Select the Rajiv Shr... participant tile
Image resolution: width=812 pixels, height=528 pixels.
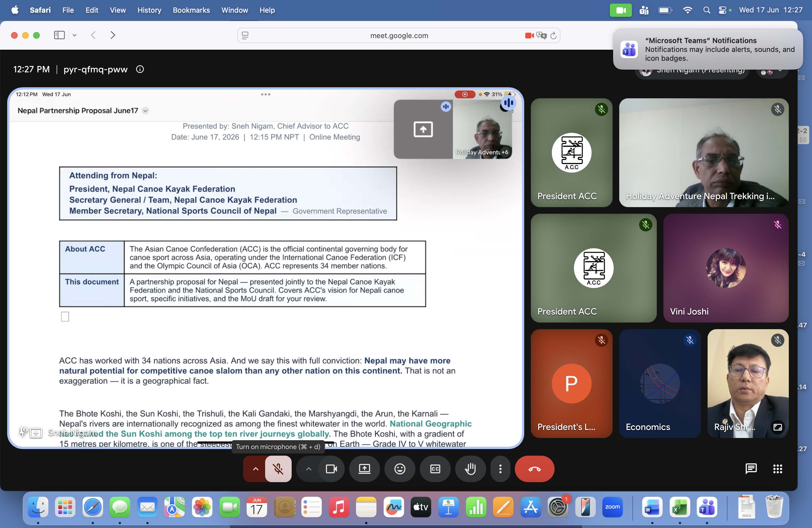tap(748, 383)
